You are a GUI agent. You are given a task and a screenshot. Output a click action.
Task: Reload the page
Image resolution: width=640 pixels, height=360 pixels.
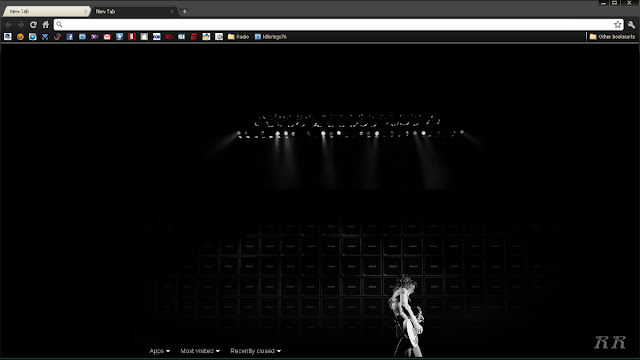(33, 25)
